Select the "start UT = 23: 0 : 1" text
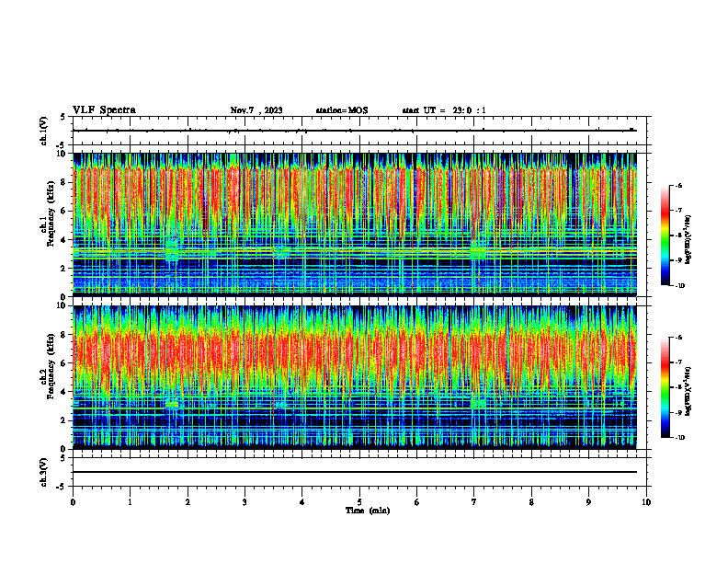The image size is (728, 563). (x=444, y=110)
